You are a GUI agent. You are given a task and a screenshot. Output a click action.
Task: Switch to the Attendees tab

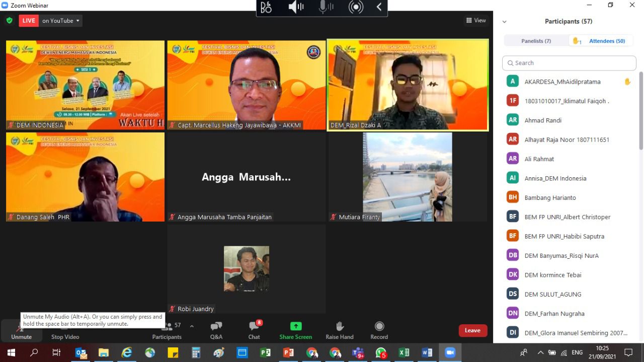pos(604,40)
